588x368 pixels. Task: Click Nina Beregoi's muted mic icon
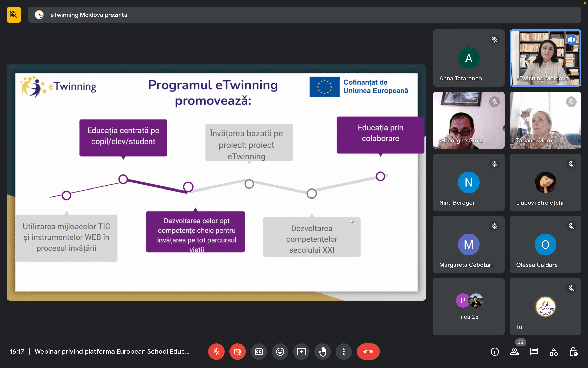(x=494, y=164)
